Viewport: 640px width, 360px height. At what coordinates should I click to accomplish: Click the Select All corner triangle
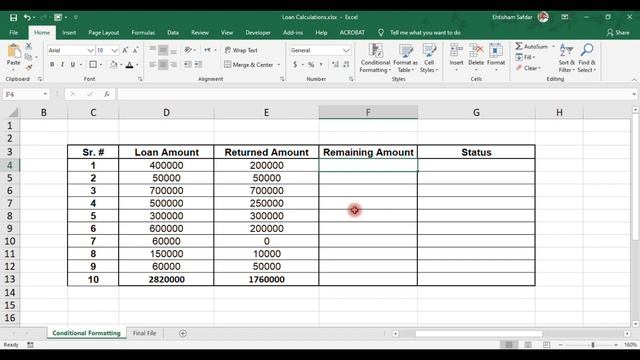tap(13, 113)
